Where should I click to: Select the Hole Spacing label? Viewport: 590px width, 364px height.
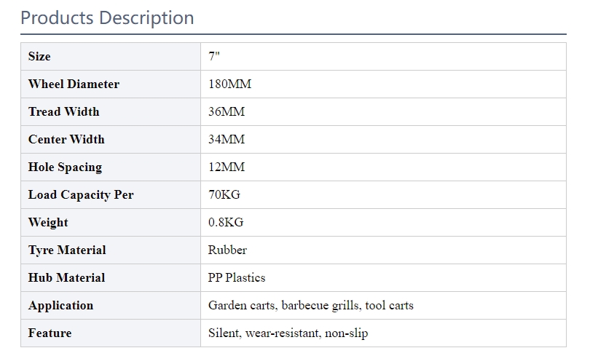[x=65, y=167]
